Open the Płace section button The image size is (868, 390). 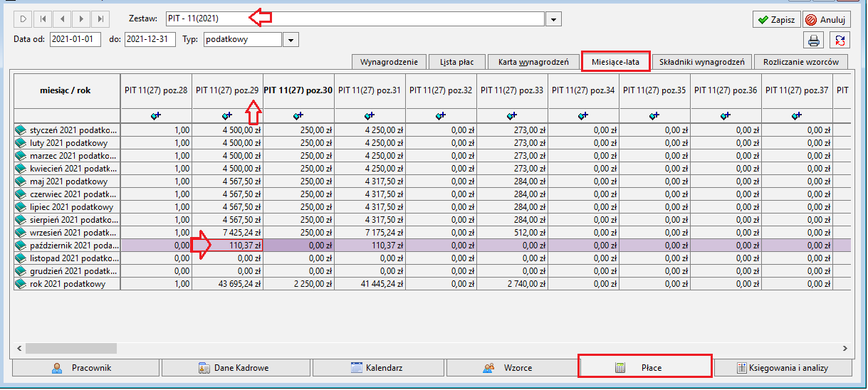644,367
